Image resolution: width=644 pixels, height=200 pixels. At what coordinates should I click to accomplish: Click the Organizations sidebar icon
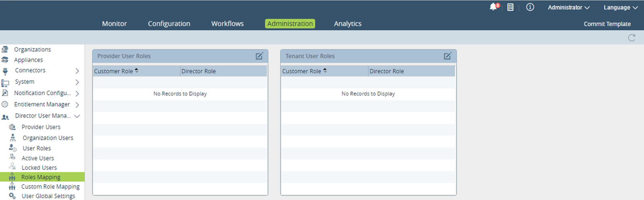click(5, 49)
